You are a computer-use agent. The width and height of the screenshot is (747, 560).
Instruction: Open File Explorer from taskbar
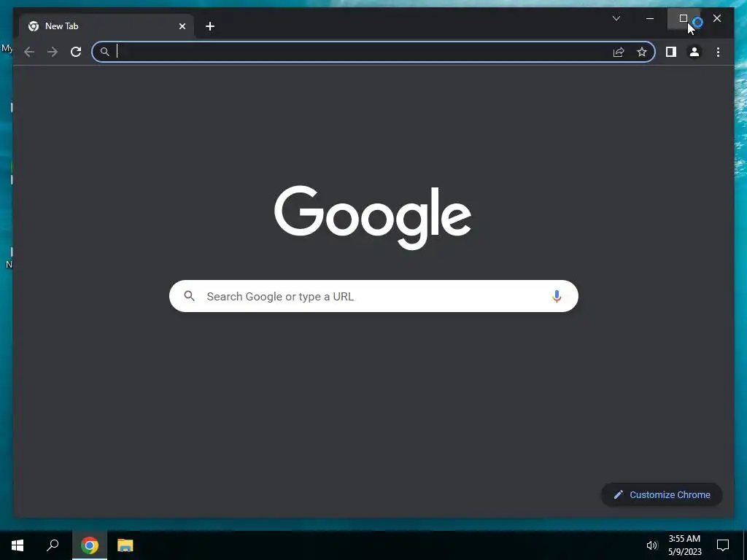click(x=125, y=545)
